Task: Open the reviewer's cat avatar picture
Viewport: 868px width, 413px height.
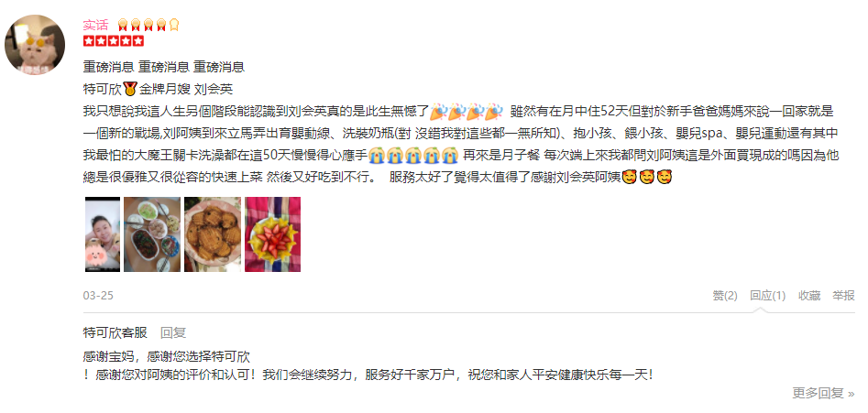Action: click(x=35, y=45)
